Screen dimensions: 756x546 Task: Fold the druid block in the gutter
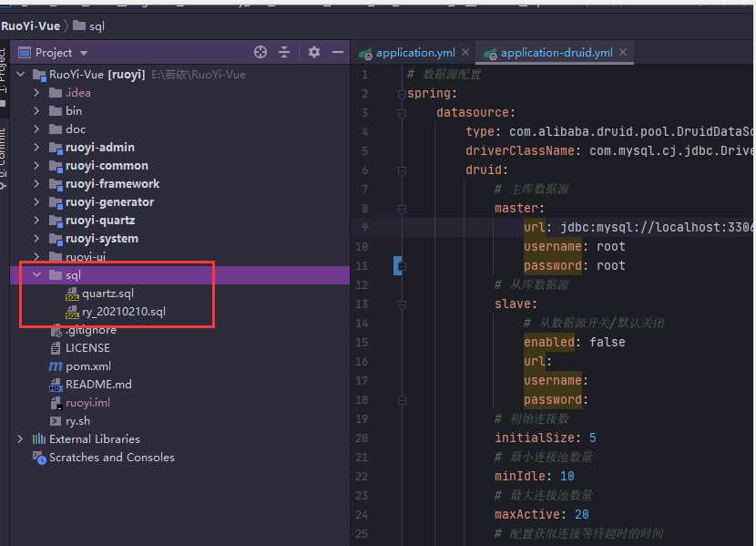(402, 170)
